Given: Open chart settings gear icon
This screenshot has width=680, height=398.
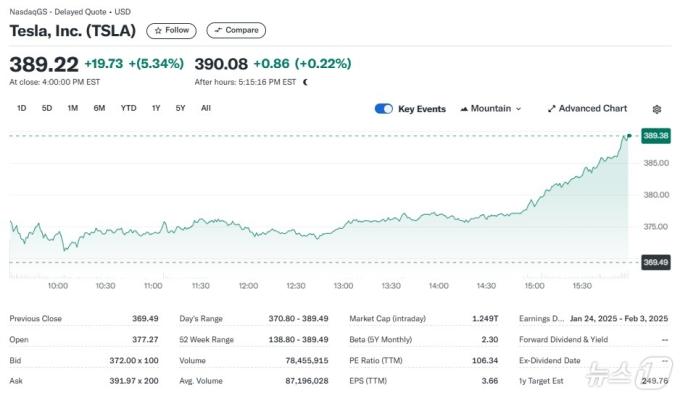Looking at the screenshot, I should click(x=657, y=109).
